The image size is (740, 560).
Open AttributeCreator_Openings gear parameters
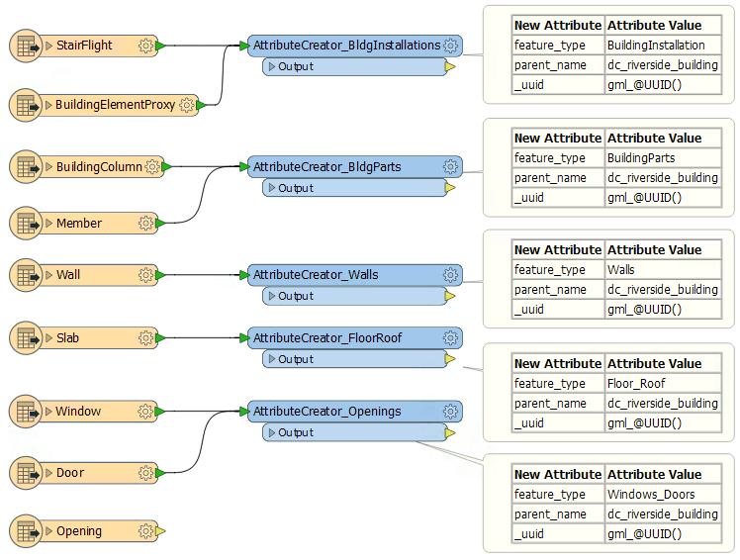(451, 412)
